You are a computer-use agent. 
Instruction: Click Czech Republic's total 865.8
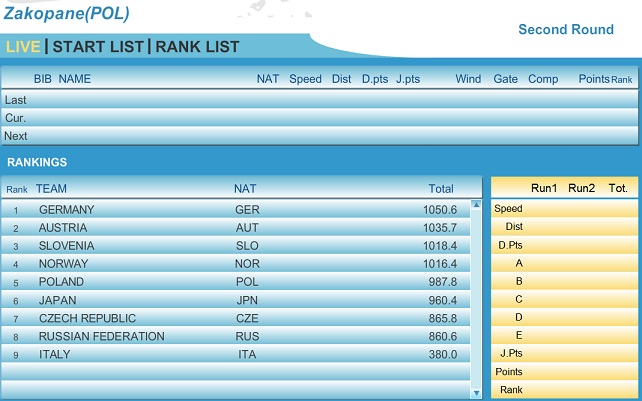(443, 318)
